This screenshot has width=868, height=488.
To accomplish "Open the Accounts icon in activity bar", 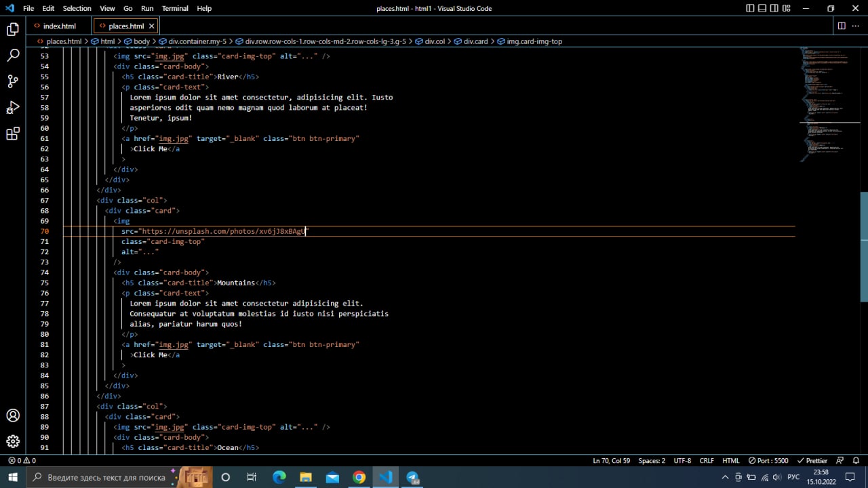I will tap(13, 415).
